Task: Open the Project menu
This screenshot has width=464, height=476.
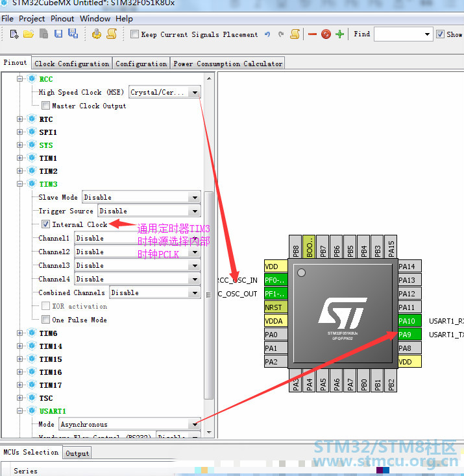Action: click(32, 19)
